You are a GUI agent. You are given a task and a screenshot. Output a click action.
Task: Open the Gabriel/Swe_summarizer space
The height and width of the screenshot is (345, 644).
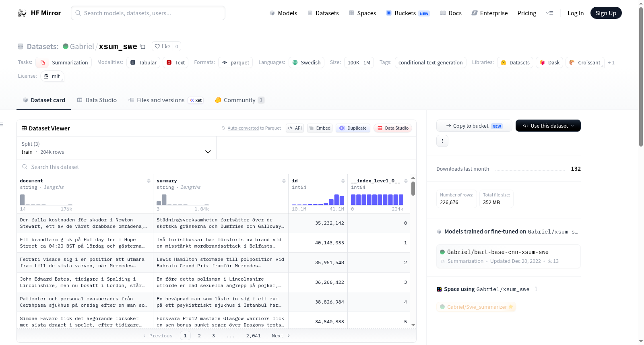477,307
